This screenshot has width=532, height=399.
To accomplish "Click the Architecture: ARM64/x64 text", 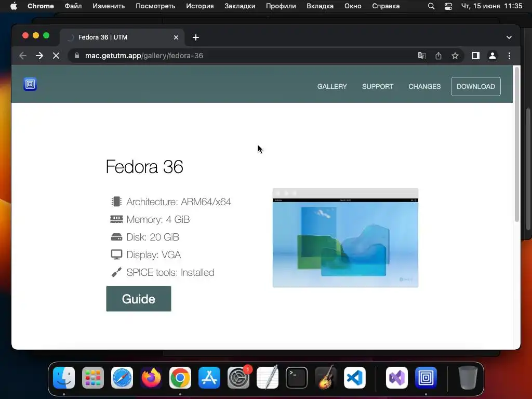I will pyautogui.click(x=179, y=202).
